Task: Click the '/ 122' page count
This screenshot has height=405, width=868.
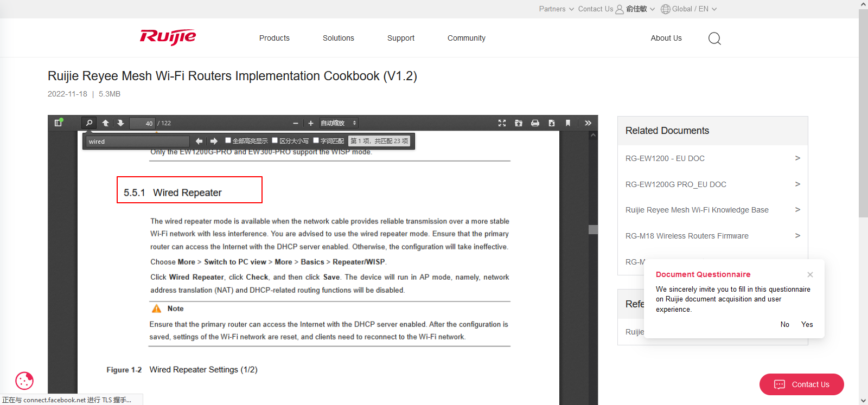Action: click(164, 123)
